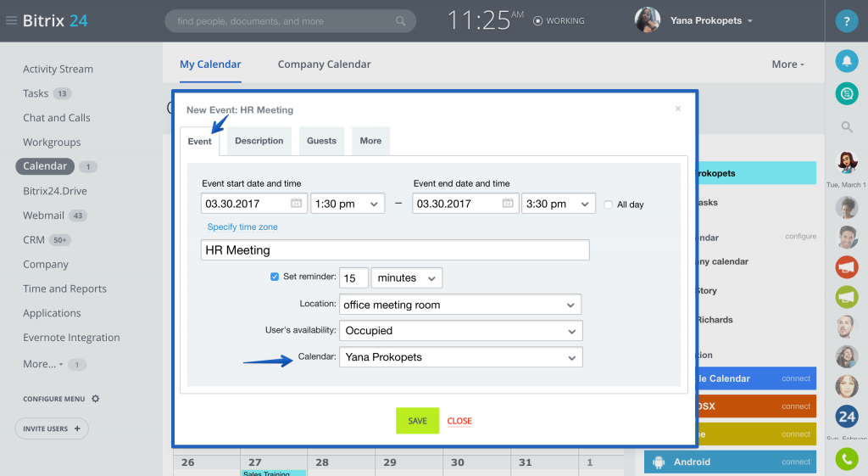Image resolution: width=868 pixels, height=476 pixels.
Task: Open the Location office meeting room dropdown
Action: (460, 305)
